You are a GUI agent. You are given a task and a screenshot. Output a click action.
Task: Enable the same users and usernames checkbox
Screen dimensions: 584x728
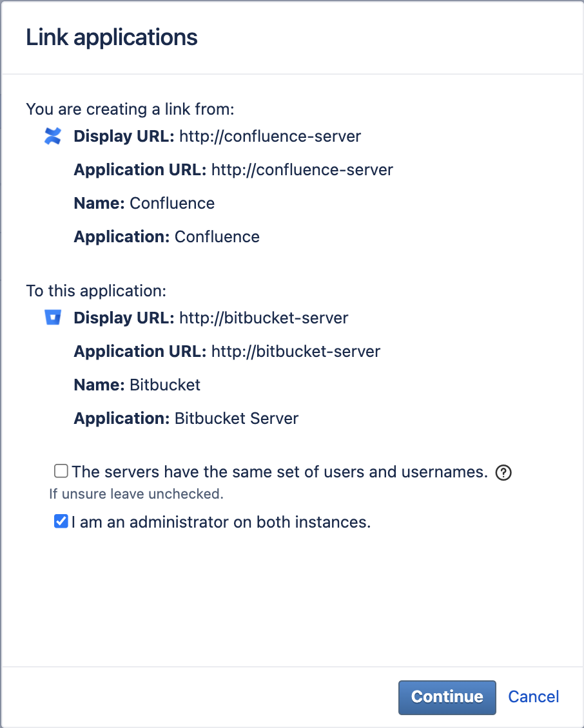point(61,472)
